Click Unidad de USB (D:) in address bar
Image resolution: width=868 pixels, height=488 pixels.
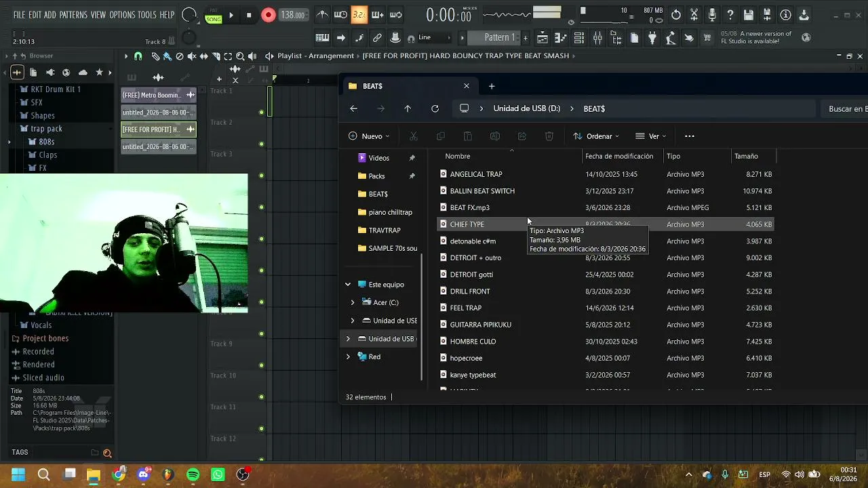[527, 108]
